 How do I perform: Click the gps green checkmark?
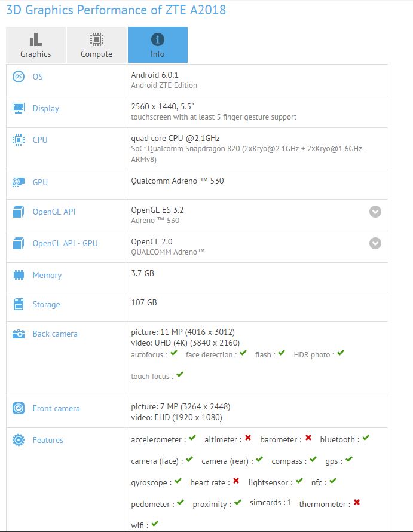pyautogui.click(x=349, y=460)
